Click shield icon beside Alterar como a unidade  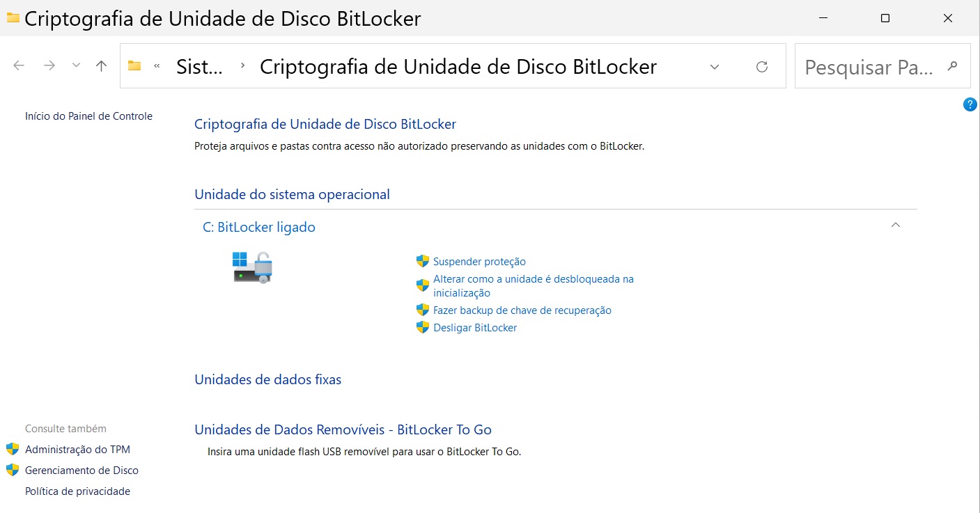[x=423, y=285]
